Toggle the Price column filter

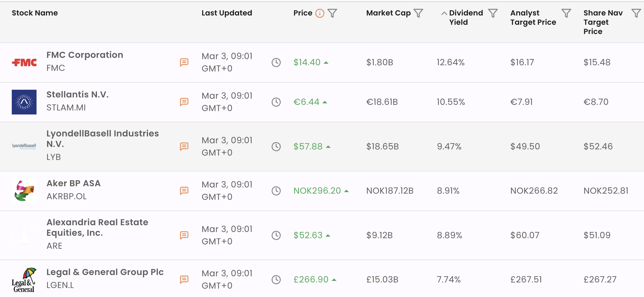pos(333,13)
